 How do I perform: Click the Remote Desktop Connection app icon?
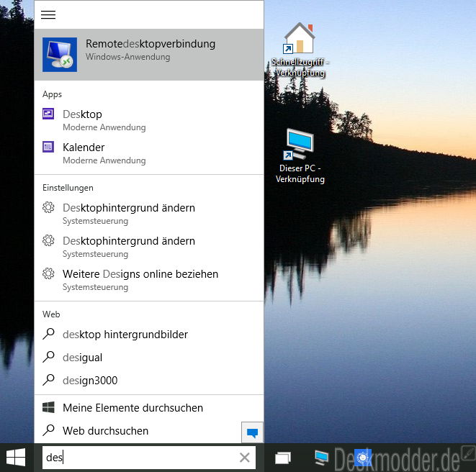(60, 55)
